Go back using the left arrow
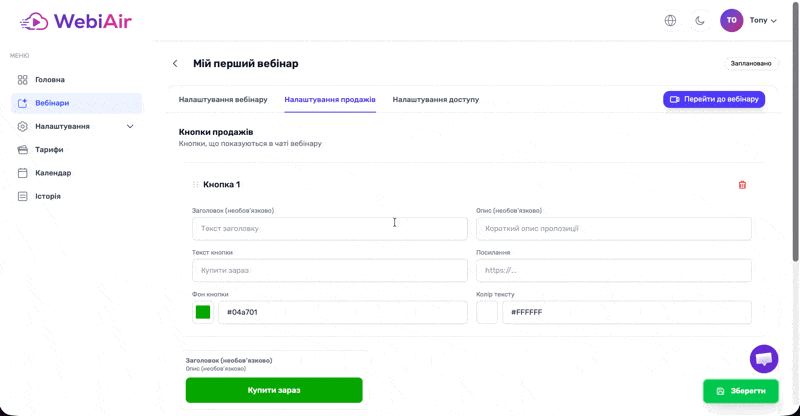Image resolution: width=800 pixels, height=416 pixels. [x=175, y=63]
